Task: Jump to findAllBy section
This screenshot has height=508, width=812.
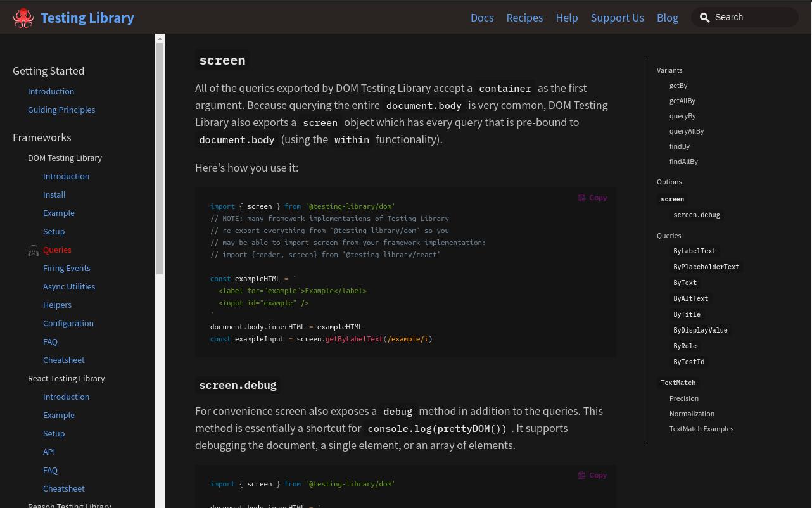Action: click(683, 162)
